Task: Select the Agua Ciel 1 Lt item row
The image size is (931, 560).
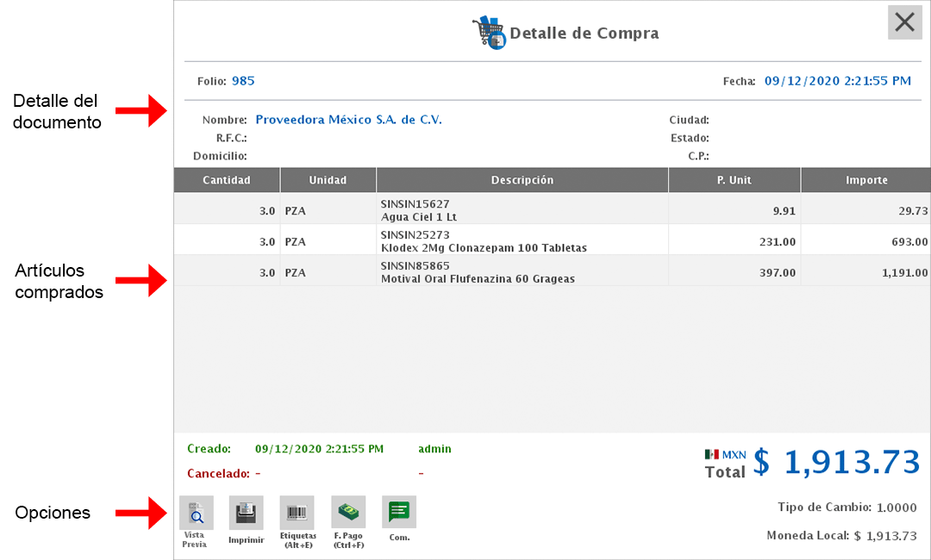Action: tap(522, 207)
